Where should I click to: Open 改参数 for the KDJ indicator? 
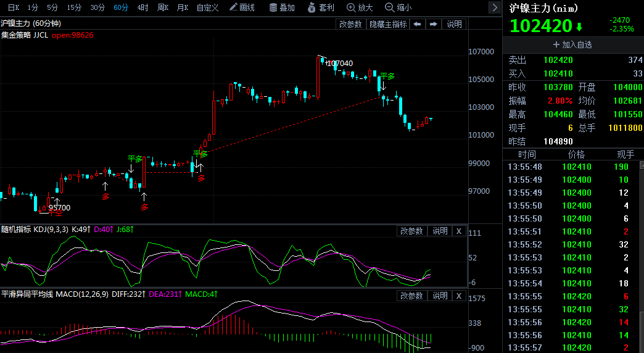tap(412, 231)
